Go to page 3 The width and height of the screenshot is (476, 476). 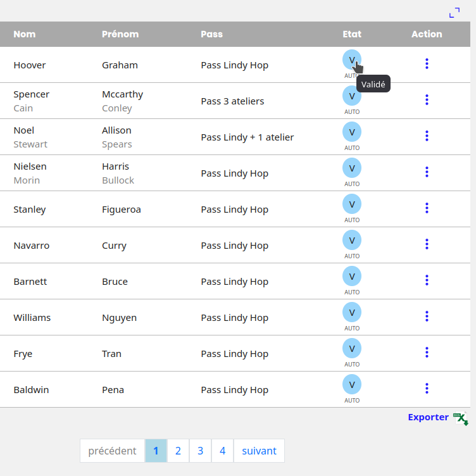tap(200, 451)
